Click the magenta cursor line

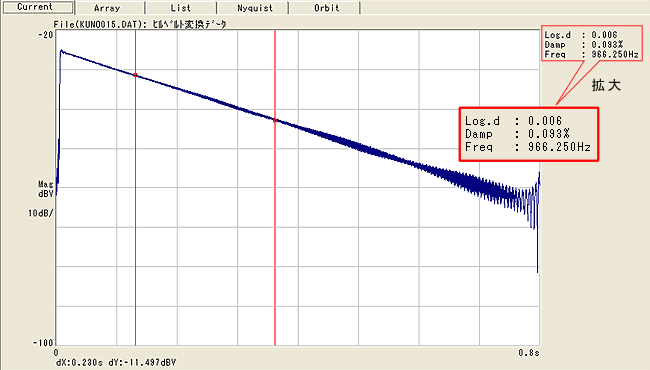pyautogui.click(x=136, y=207)
